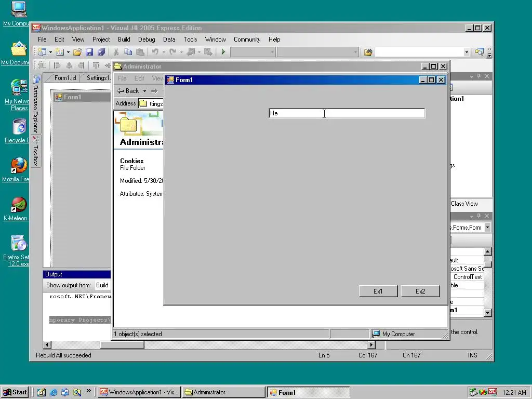This screenshot has height=399, width=532.
Task: Click the Administrator taskbar button
Action: pos(223,392)
